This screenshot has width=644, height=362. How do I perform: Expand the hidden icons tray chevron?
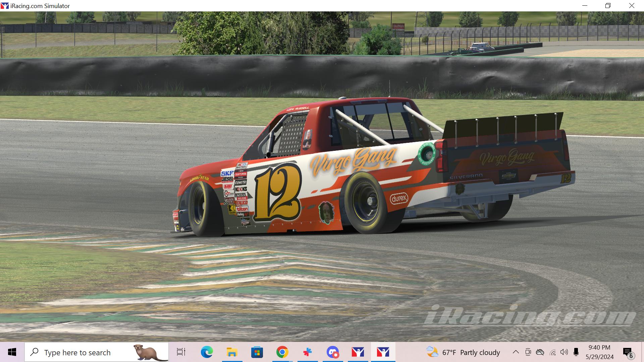pos(516,352)
